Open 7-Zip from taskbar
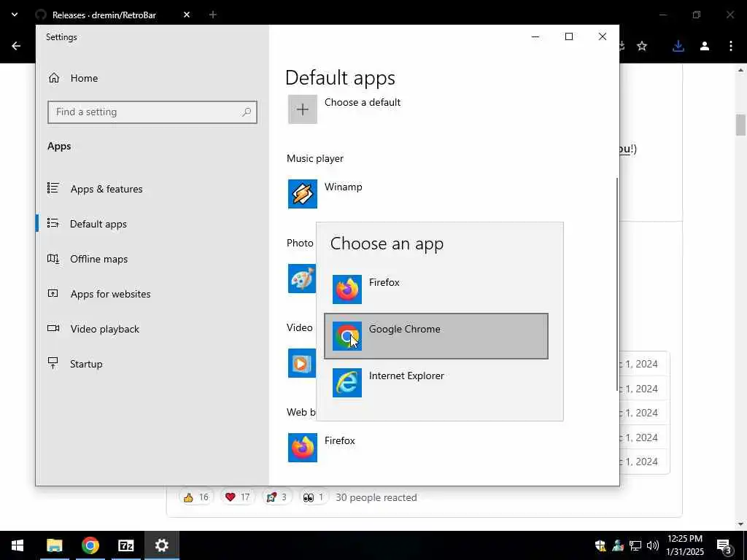 tap(125, 545)
